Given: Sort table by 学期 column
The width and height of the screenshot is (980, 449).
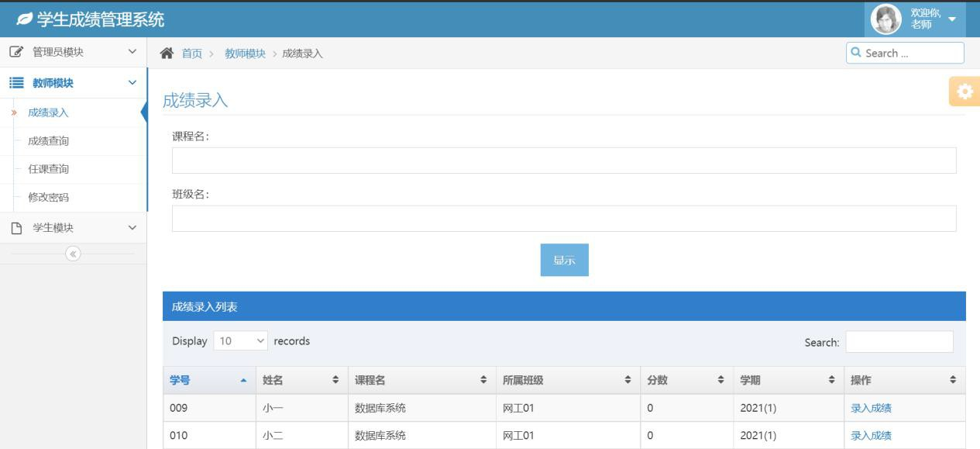Looking at the screenshot, I should pyautogui.click(x=789, y=380).
